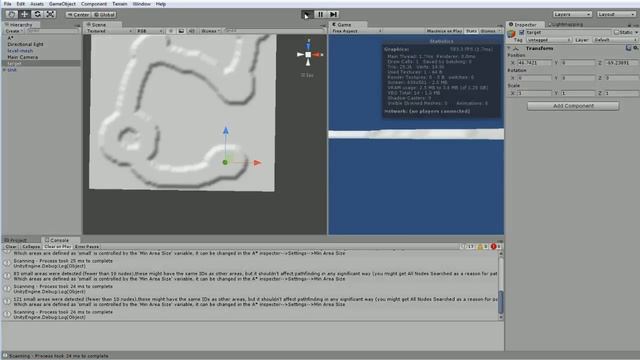640x360 pixels.
Task: Click the center cube of the scene gizmo
Action: (308, 54)
